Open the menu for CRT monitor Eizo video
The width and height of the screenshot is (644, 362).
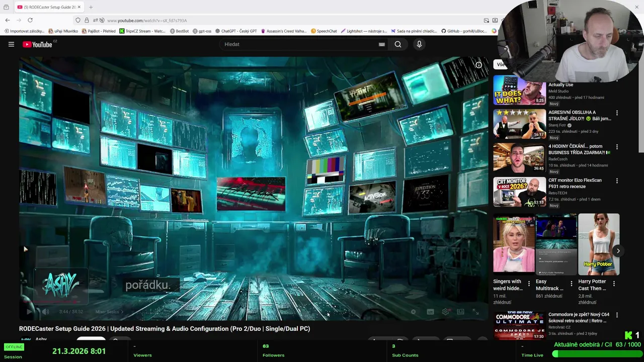(x=617, y=181)
